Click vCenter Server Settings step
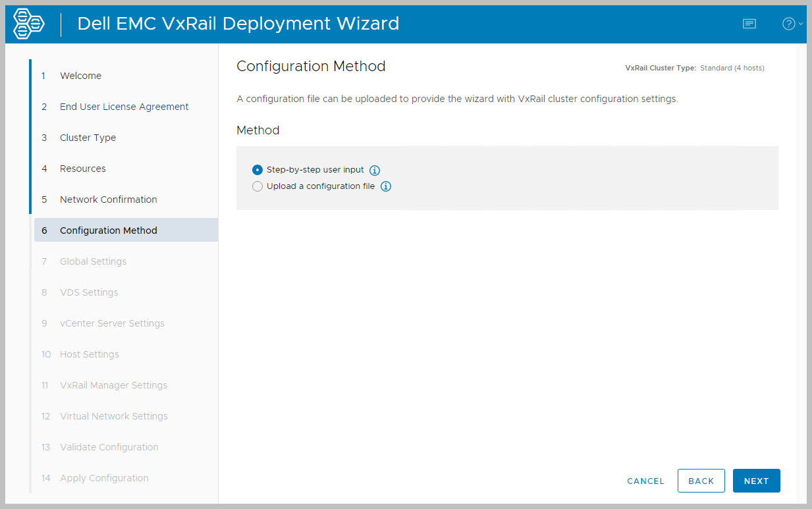The image size is (812, 509). tap(112, 323)
